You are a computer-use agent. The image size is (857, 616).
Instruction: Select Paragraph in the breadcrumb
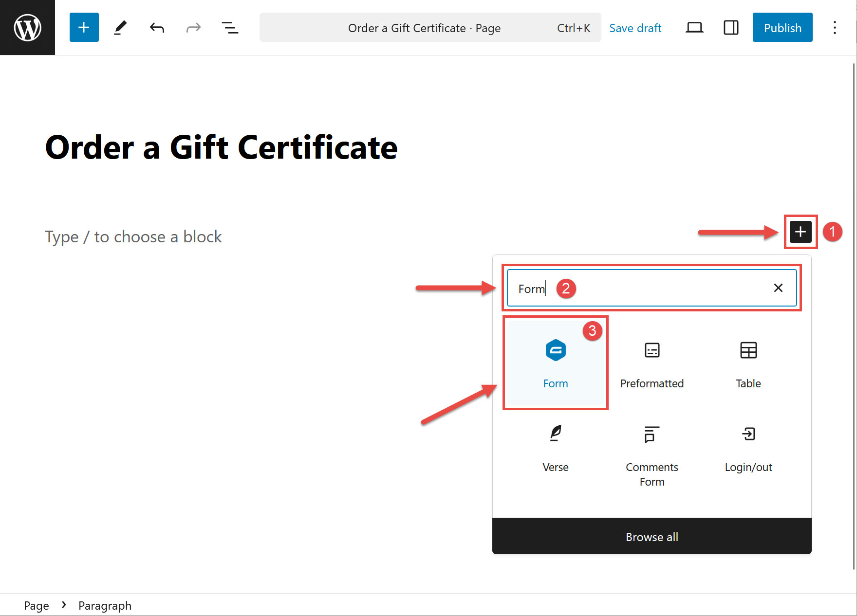[x=105, y=605]
